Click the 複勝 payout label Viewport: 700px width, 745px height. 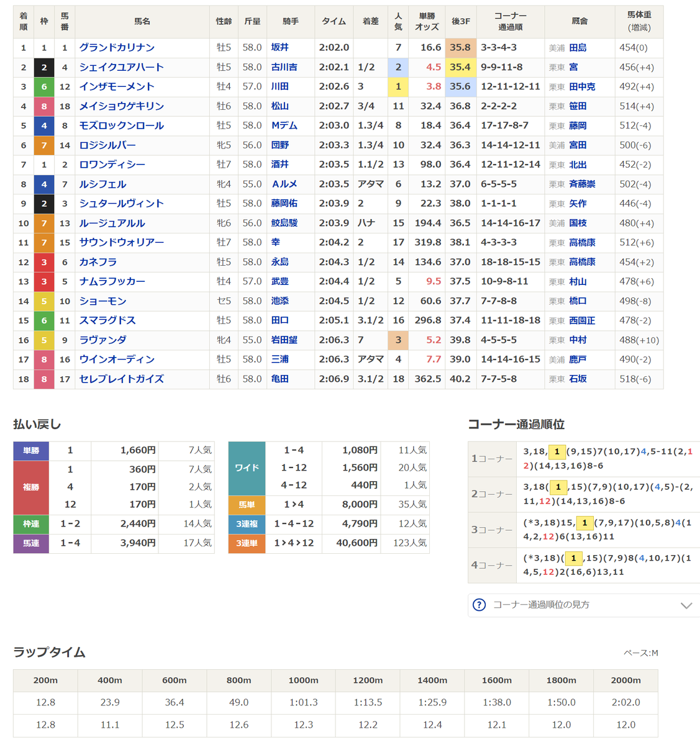pyautogui.click(x=31, y=487)
